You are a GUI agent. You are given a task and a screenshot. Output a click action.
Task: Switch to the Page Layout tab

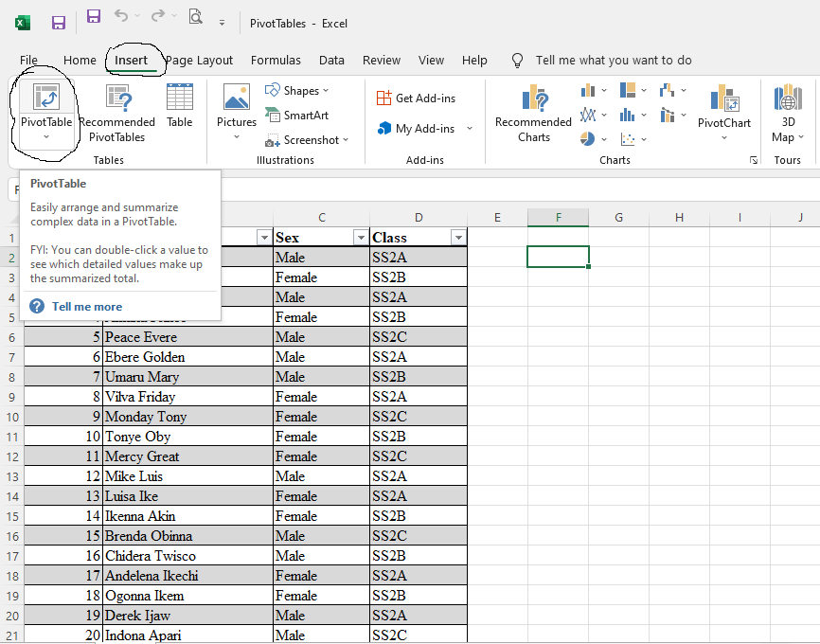pos(199,61)
